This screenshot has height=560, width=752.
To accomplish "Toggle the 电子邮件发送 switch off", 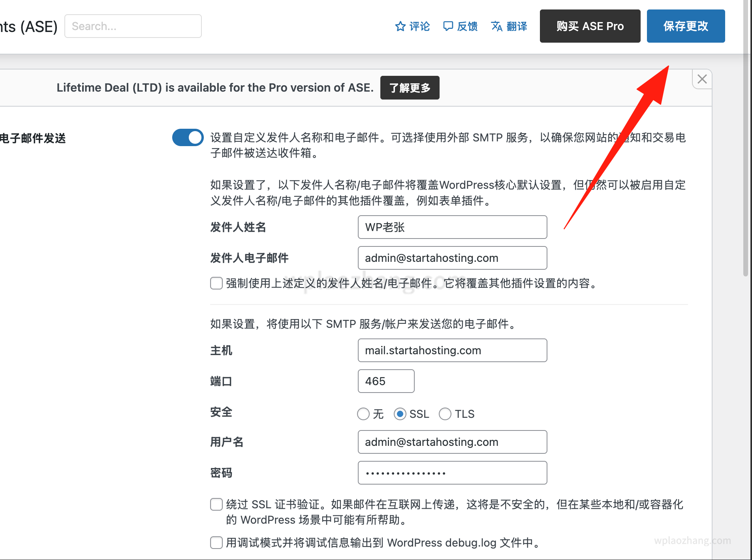I will (x=188, y=137).
